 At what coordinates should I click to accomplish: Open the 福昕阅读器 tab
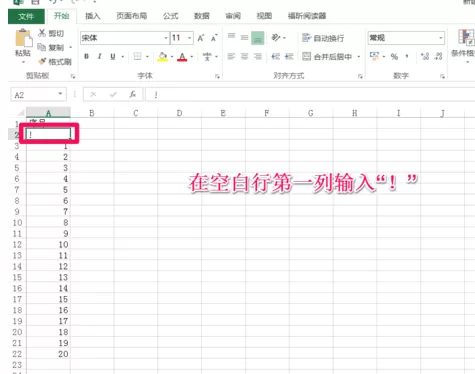click(307, 16)
